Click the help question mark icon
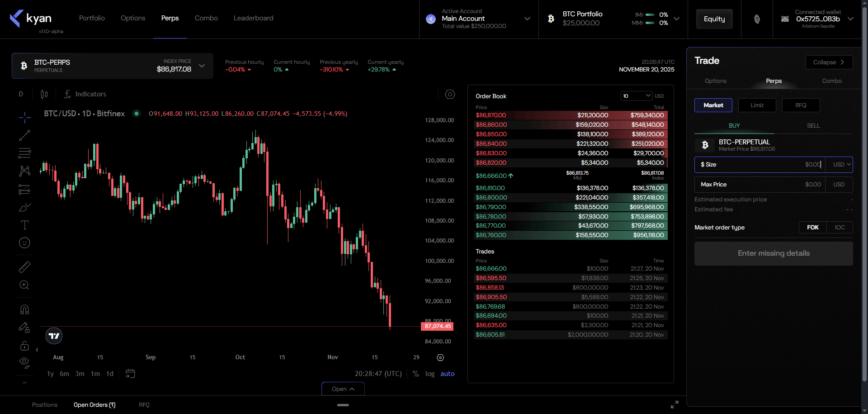The width and height of the screenshot is (868, 414). [x=757, y=19]
